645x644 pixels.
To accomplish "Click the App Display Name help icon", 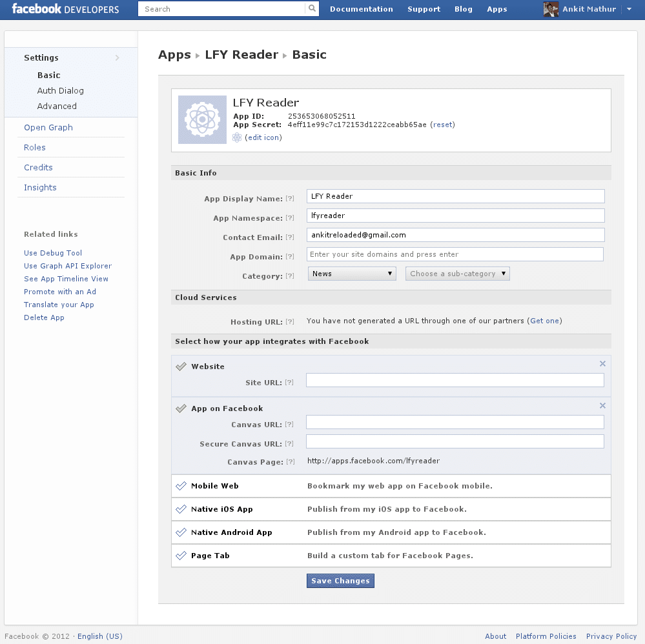I will [x=290, y=199].
